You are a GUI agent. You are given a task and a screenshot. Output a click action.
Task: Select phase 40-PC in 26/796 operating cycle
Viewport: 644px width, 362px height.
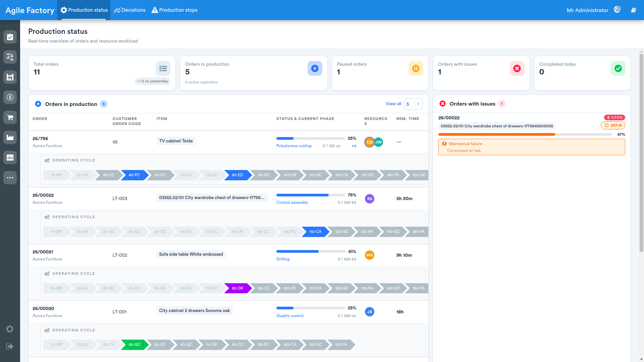point(134,175)
